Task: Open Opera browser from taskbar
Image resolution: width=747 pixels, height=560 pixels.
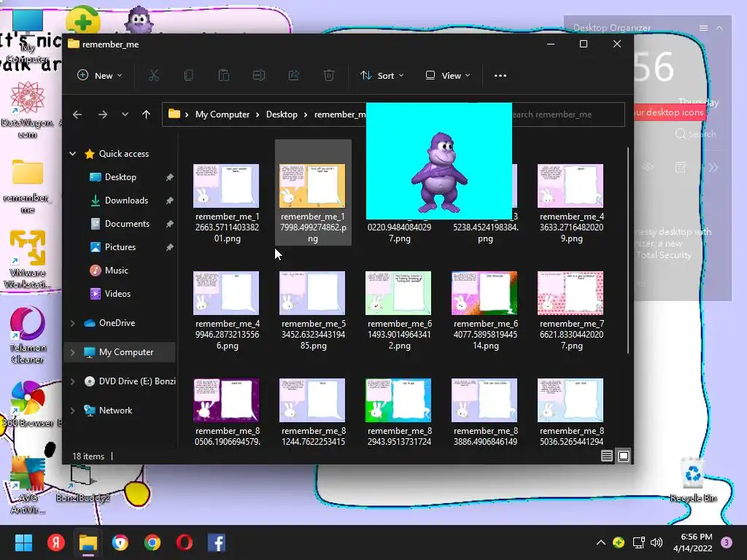Action: coord(185,542)
